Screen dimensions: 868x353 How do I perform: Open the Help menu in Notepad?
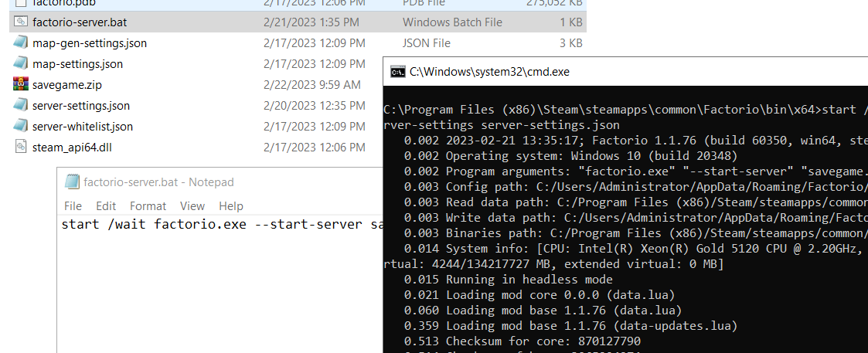(231, 205)
